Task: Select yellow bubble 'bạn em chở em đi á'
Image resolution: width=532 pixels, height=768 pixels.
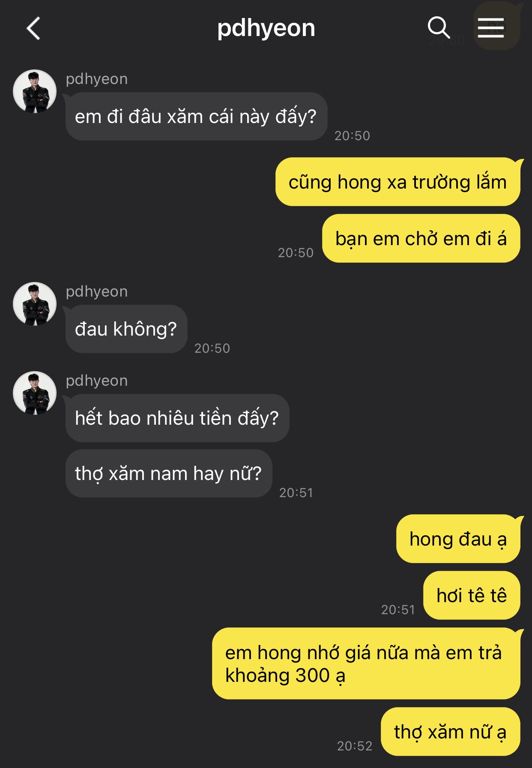Action: click(421, 238)
